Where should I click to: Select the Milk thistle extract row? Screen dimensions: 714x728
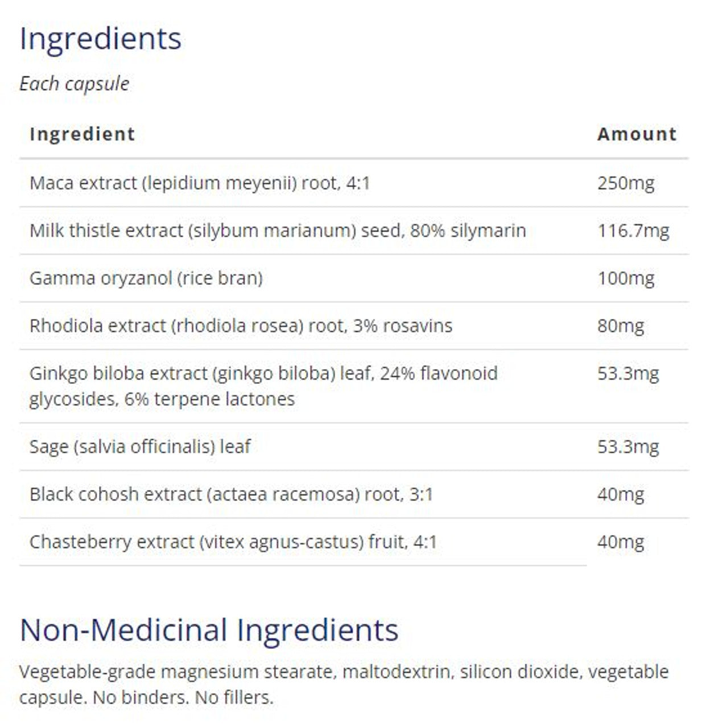point(278,231)
